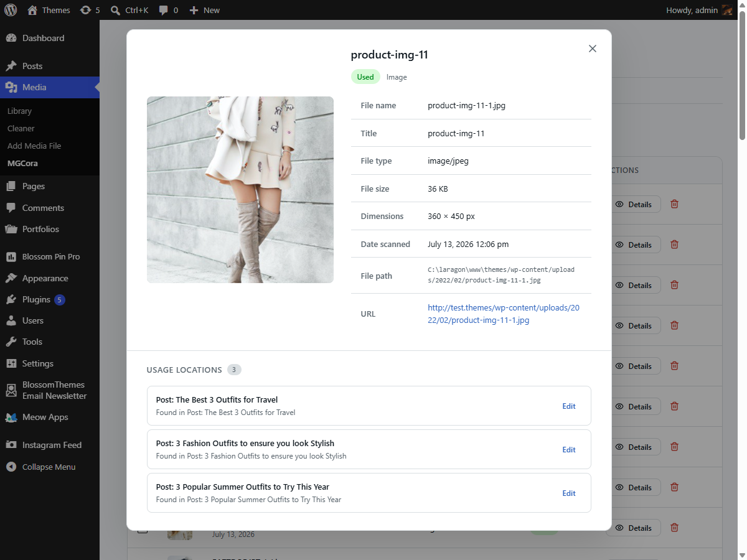The image size is (747, 560).
Task: Click the New content plus item
Action: pos(204,10)
